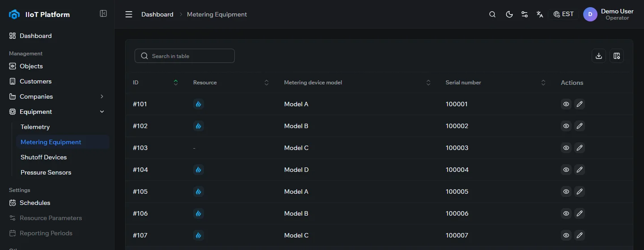View details of row #101
Screen dimensions: 644x250
(x=566, y=104)
